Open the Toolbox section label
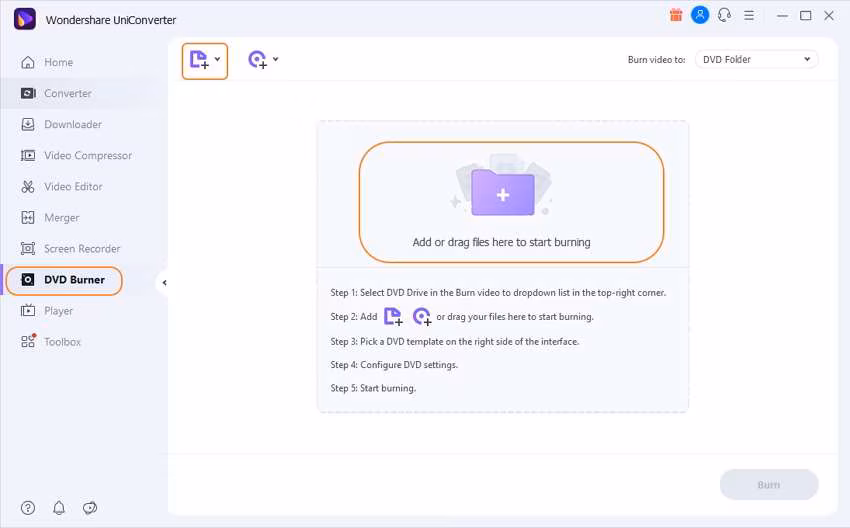 (x=62, y=342)
